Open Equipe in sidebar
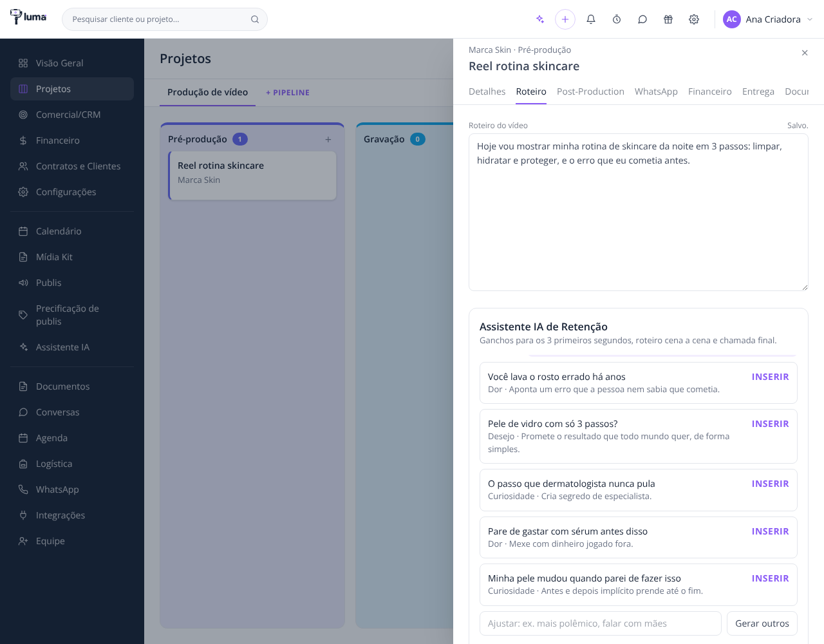 pos(72,541)
